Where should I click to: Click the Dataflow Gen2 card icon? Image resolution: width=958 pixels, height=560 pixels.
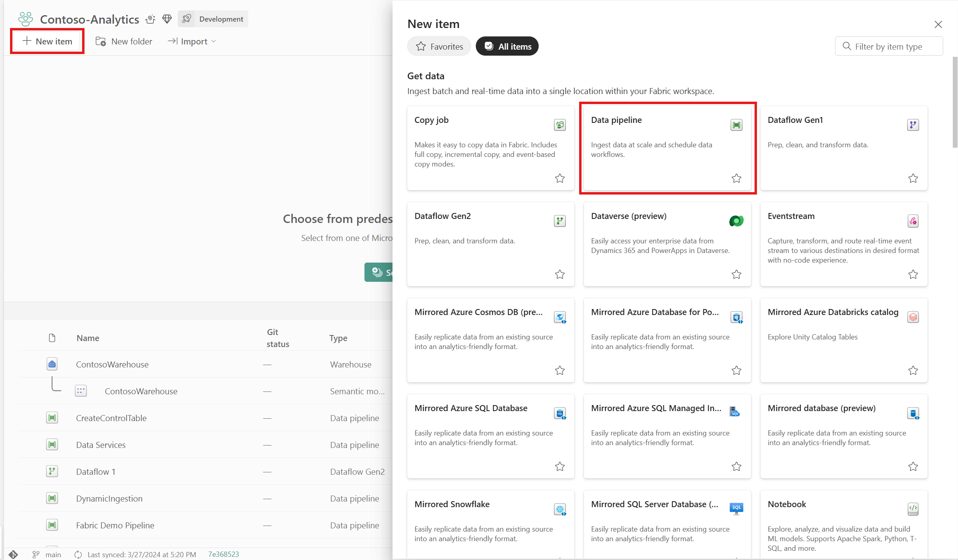(560, 221)
